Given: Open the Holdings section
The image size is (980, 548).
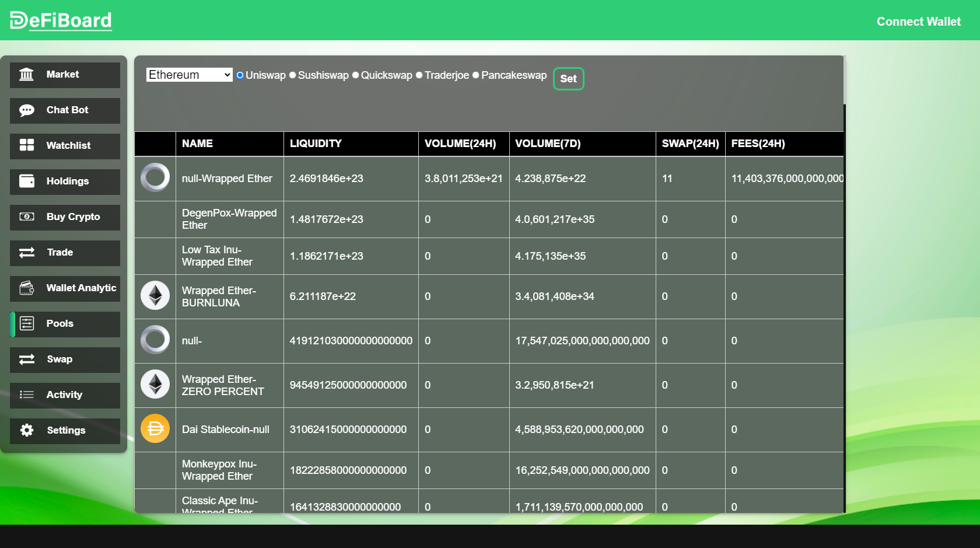Looking at the screenshot, I should coord(65,182).
